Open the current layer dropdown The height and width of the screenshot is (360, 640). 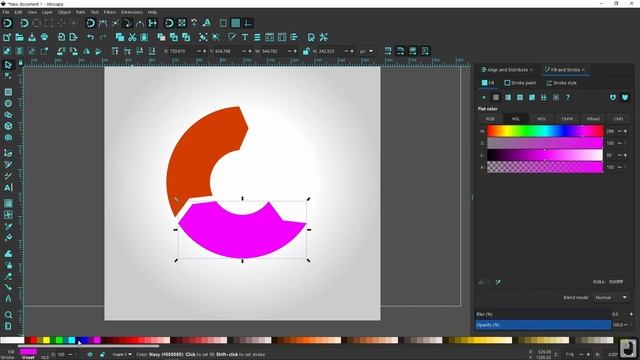(x=122, y=354)
